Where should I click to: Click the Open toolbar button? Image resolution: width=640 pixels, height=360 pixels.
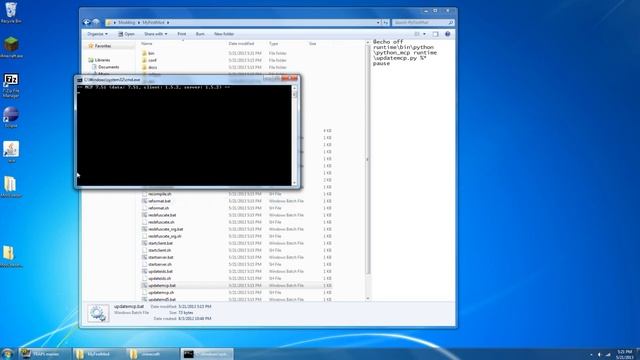click(126, 34)
